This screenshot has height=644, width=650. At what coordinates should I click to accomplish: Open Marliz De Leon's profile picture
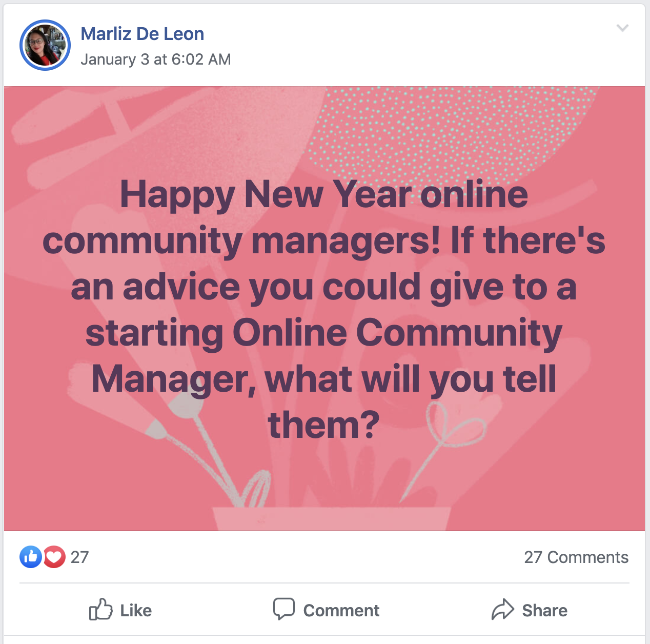(x=45, y=45)
